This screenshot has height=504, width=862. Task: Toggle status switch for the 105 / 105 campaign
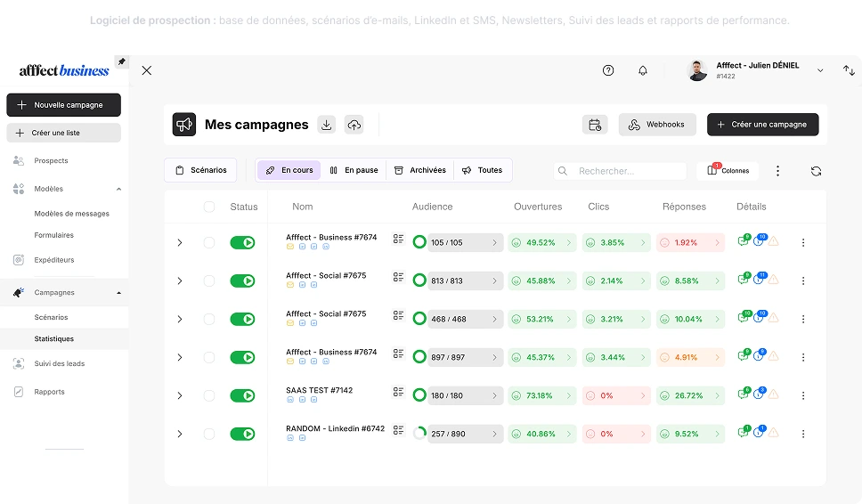242,242
